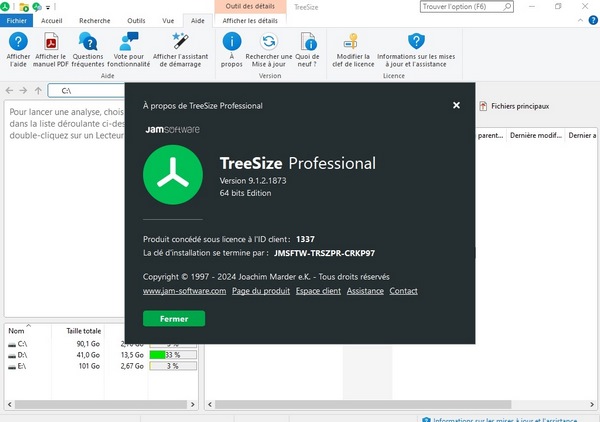This screenshot has height=422, width=600.
Task: Switch to the Accueil tab
Action: (x=52, y=21)
